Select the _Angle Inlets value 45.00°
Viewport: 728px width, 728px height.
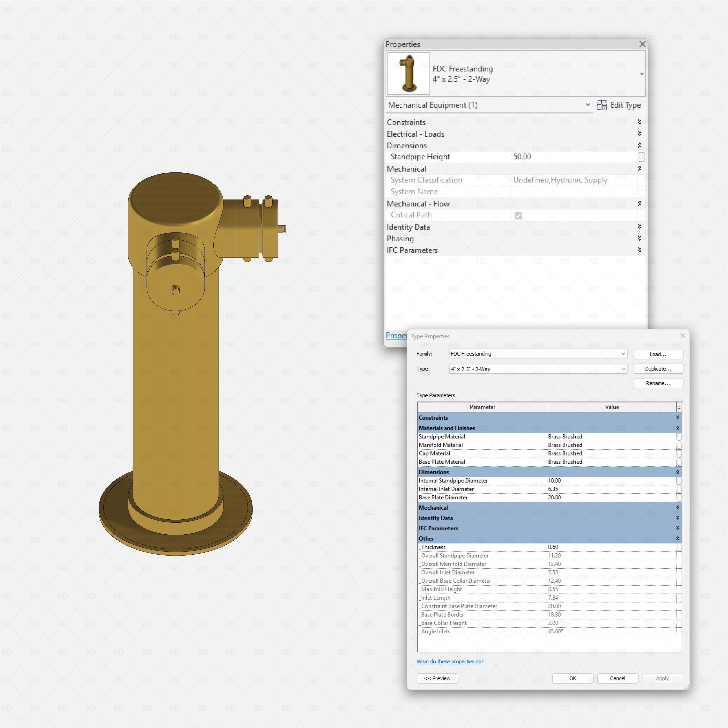(612, 632)
